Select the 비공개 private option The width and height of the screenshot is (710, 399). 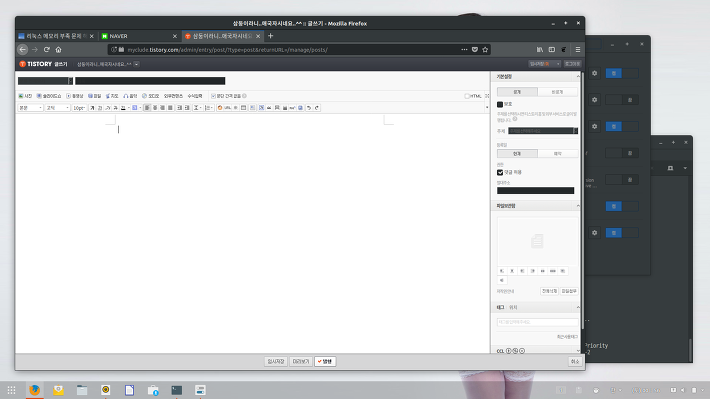coord(557,92)
